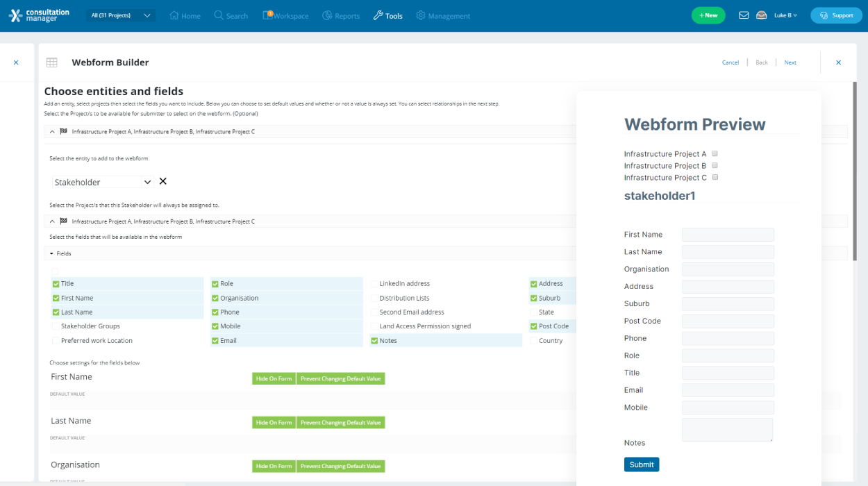Viewport: 868px width, 486px height.
Task: Click the preview Email input
Action: 728,390
